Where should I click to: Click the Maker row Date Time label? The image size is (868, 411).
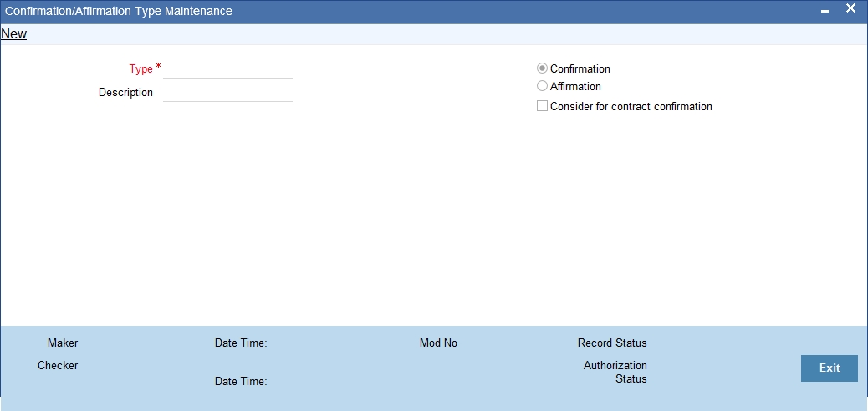click(x=241, y=343)
